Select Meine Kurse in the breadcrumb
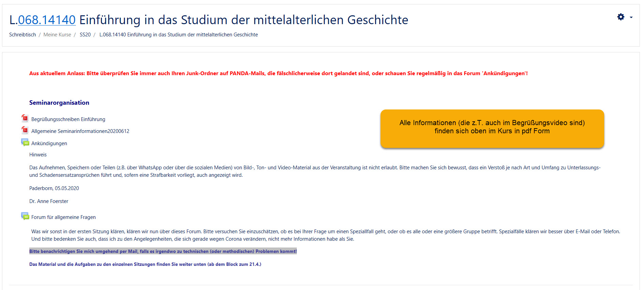This screenshot has height=290, width=644. [57, 35]
